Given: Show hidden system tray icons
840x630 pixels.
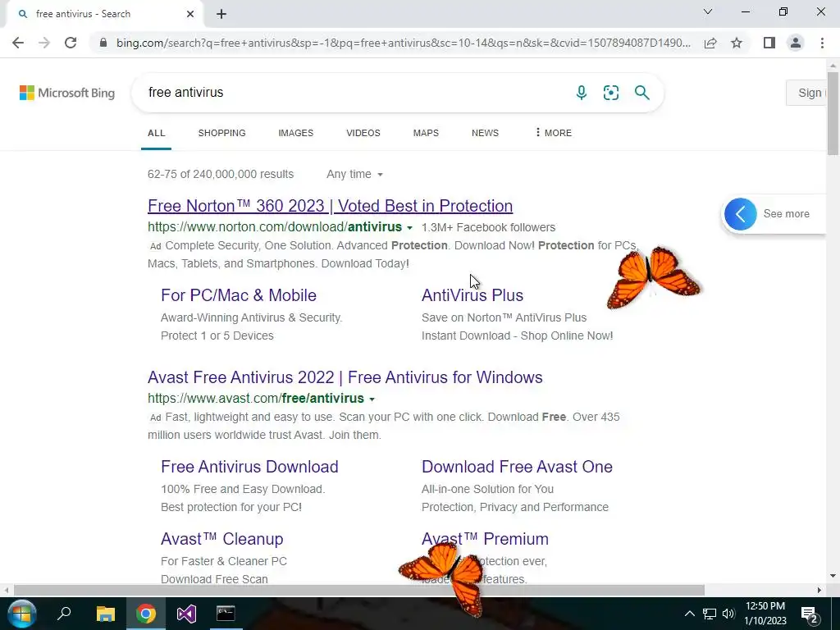Looking at the screenshot, I should (690, 614).
